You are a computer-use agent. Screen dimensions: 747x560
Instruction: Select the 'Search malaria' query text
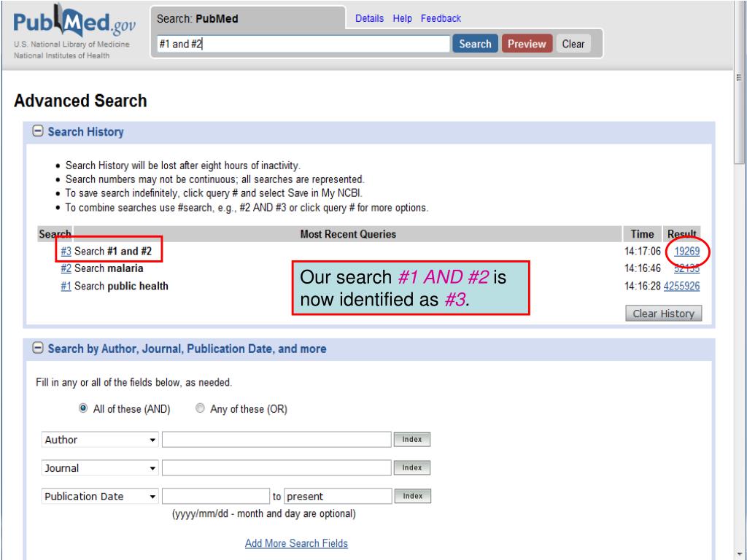(109, 268)
